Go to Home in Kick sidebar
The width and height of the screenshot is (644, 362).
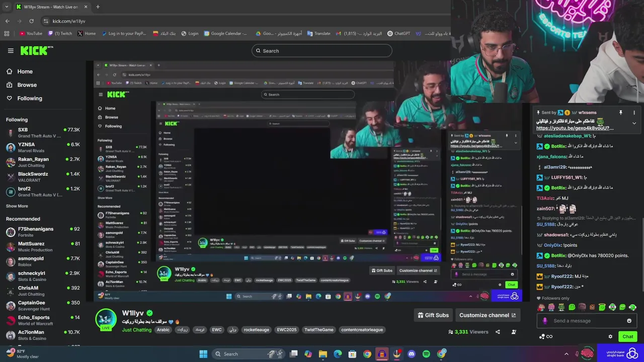(x=25, y=71)
